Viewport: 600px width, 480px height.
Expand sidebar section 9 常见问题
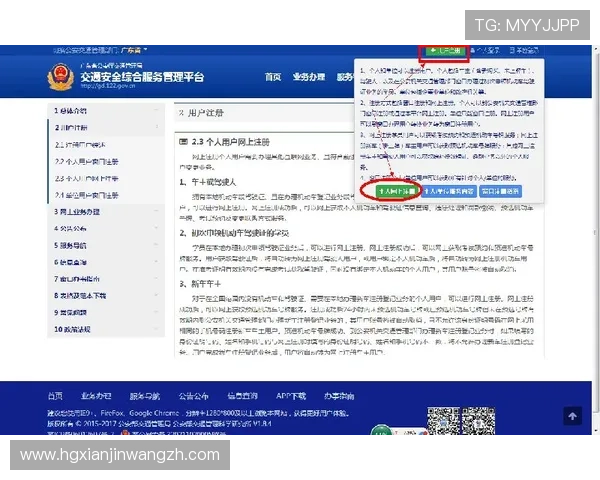point(106,312)
